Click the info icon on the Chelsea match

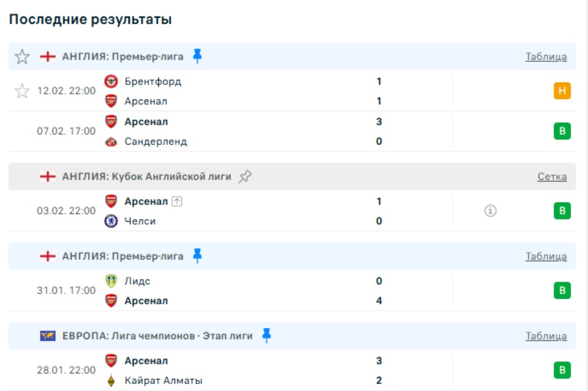pyautogui.click(x=490, y=211)
